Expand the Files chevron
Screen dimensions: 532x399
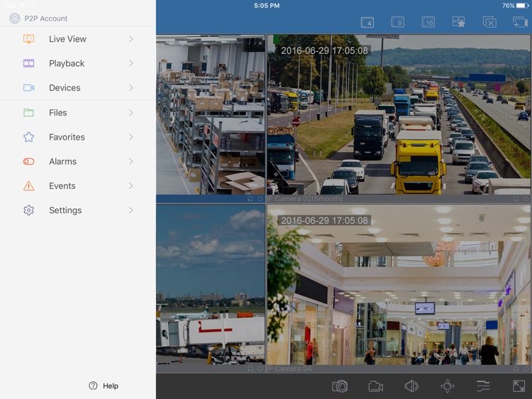pos(131,113)
